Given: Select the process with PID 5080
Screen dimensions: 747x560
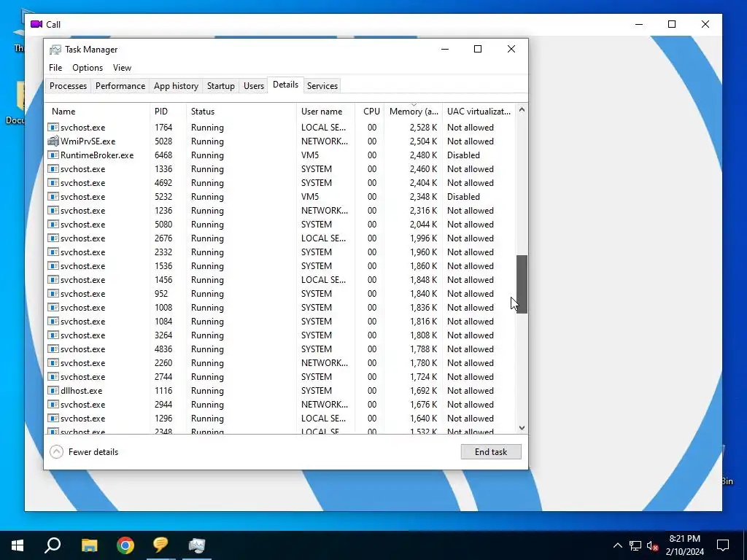Looking at the screenshot, I should (281, 225).
